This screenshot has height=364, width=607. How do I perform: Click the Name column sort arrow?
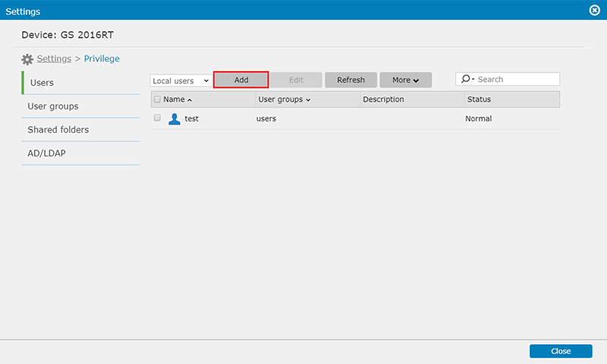coord(189,100)
